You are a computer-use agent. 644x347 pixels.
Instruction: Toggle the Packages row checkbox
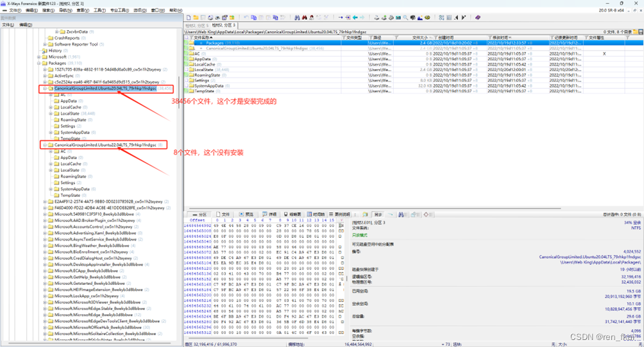(187, 43)
